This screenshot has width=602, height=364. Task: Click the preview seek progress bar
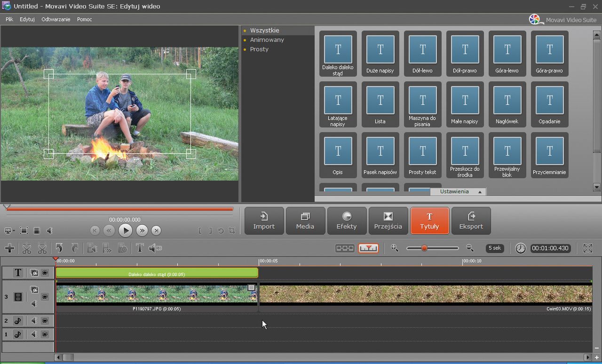pyautogui.click(x=119, y=209)
